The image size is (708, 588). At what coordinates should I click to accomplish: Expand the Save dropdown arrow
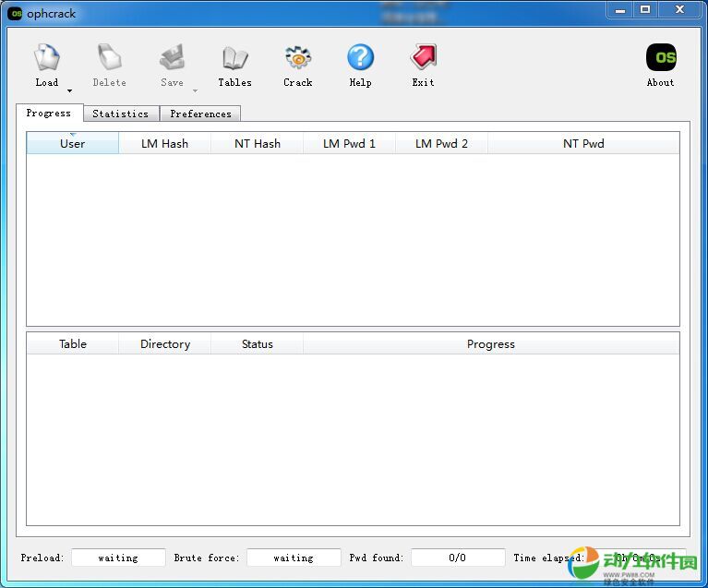tap(195, 91)
